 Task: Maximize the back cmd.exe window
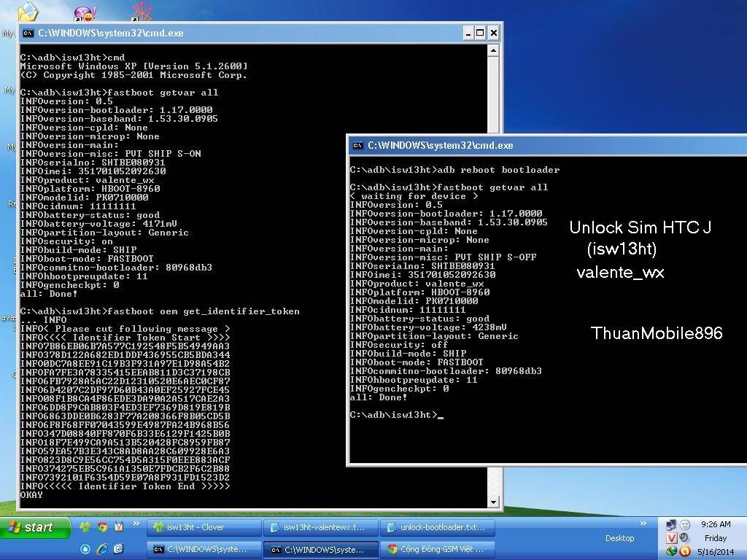480,33
